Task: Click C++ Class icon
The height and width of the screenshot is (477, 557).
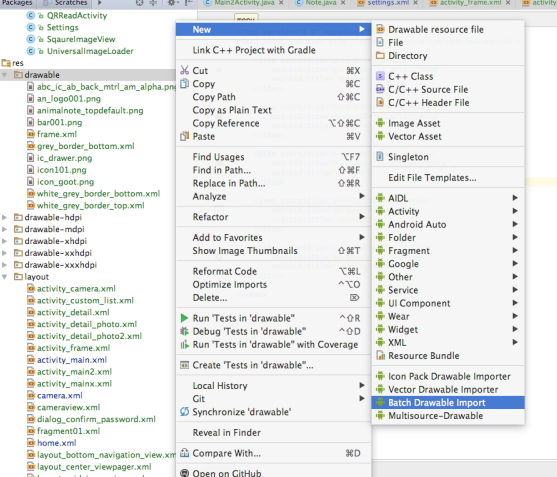Action: 380,76
